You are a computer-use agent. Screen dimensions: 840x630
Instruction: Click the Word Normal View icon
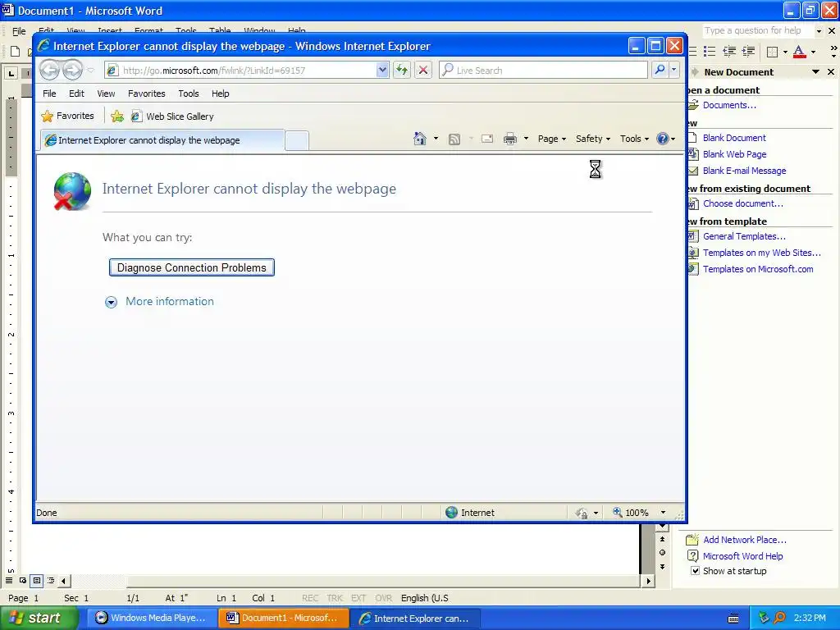9,580
